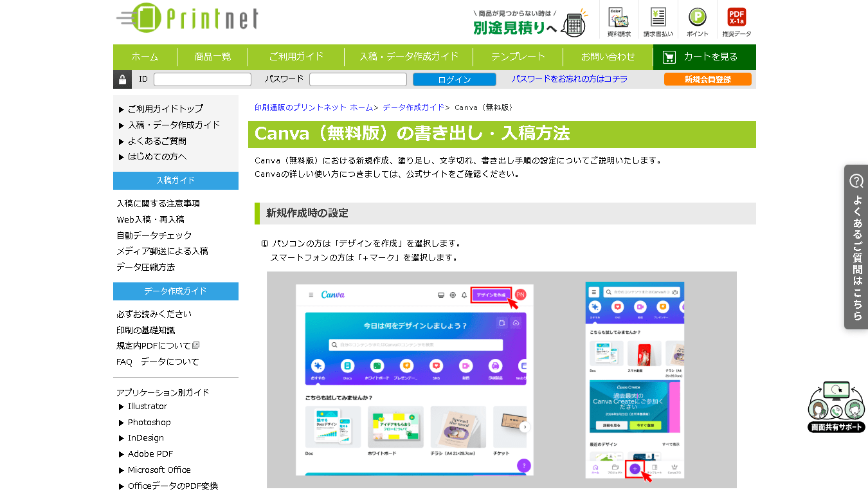Open the 画面共有サポート icon
Screen dimensions: 868x494
point(836,407)
